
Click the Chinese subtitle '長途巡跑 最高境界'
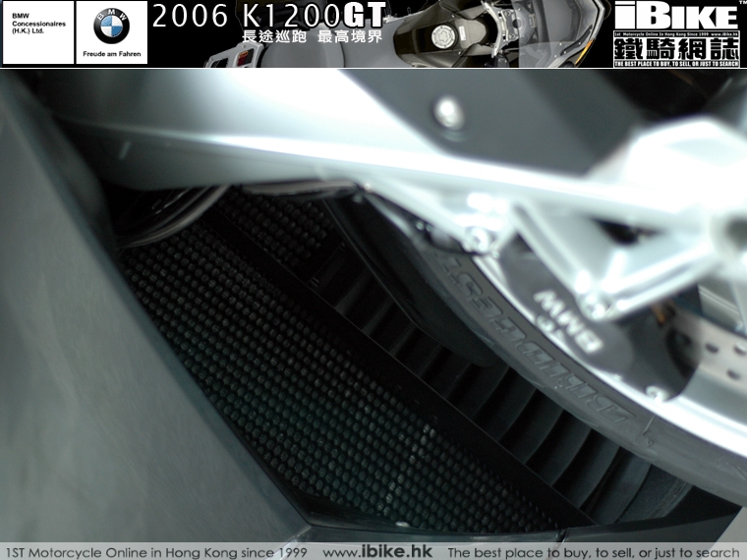pyautogui.click(x=312, y=36)
